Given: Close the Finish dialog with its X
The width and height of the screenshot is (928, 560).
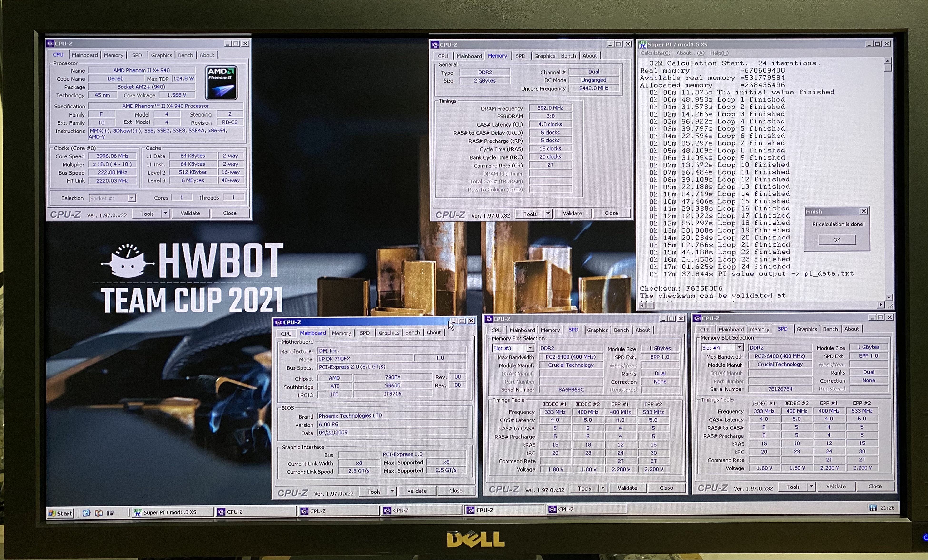Looking at the screenshot, I should 864,211.
